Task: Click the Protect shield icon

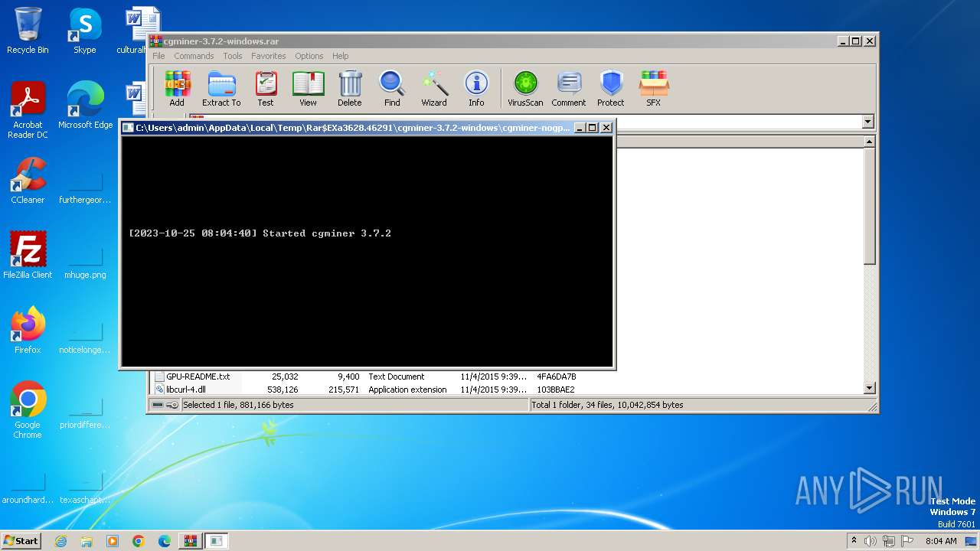Action: click(x=611, y=89)
